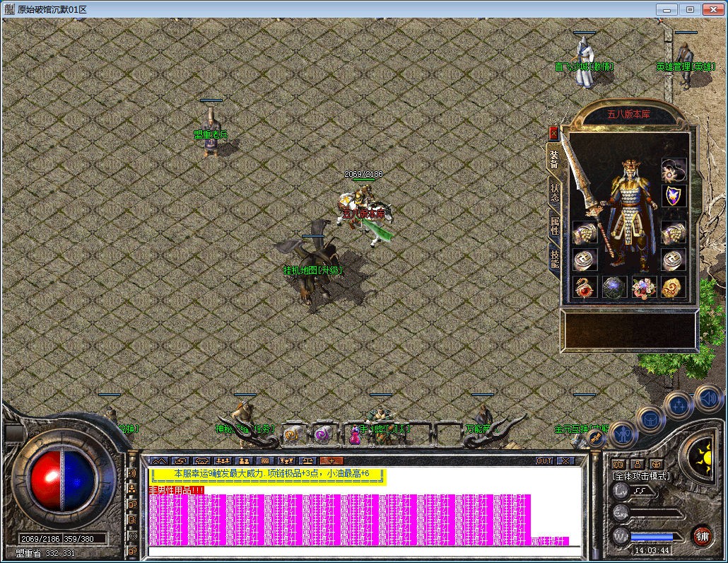Switch to the 状态 status tab
This screenshot has height=563, width=728.
[x=554, y=192]
